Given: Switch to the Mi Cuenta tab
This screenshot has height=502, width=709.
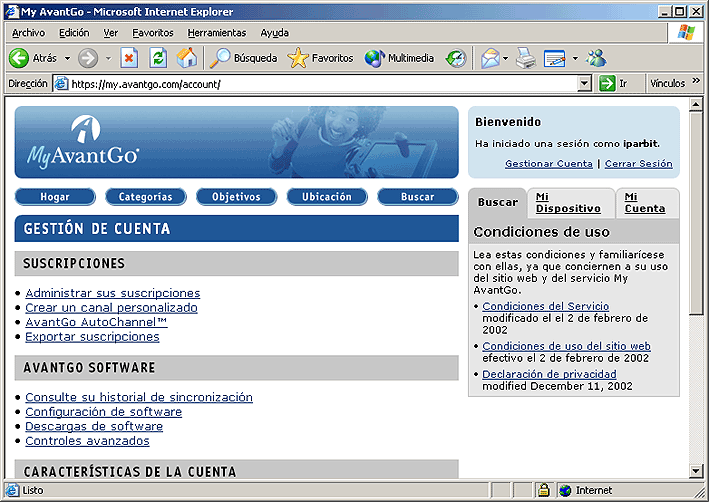Looking at the screenshot, I should pyautogui.click(x=645, y=203).
